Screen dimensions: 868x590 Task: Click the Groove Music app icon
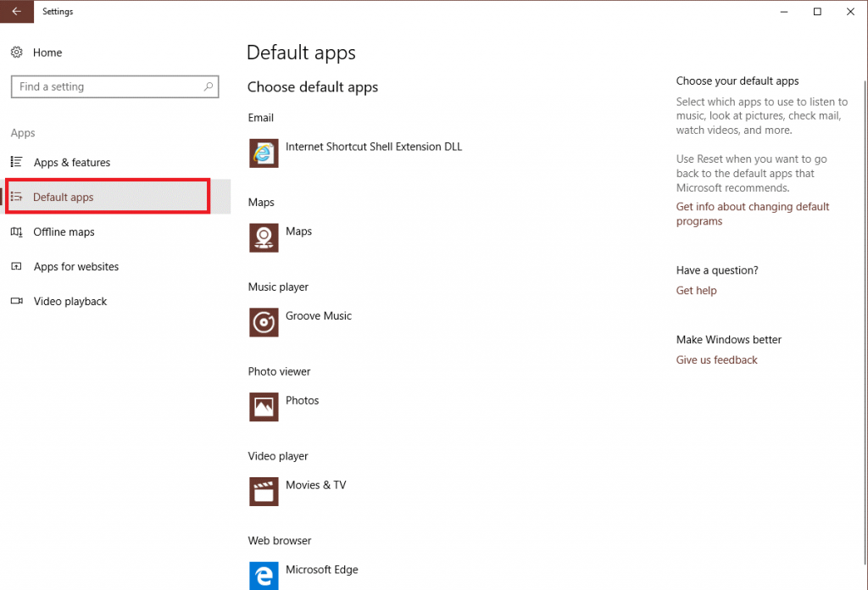click(264, 322)
